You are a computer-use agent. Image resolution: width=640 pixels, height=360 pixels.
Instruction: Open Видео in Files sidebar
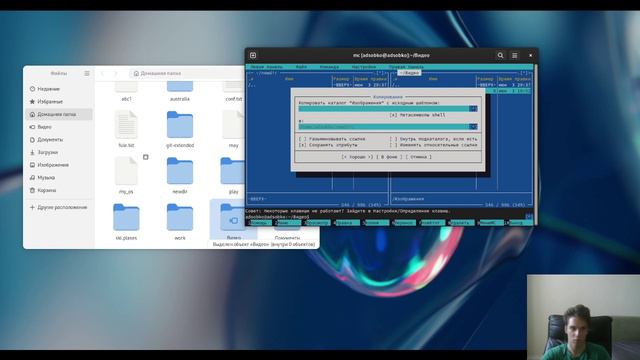[60, 127]
